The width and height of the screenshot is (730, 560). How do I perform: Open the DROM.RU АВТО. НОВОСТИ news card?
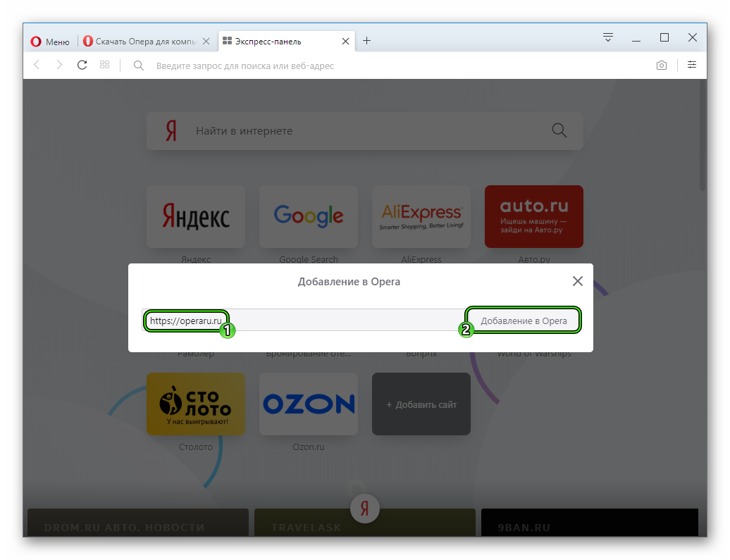tap(138, 522)
